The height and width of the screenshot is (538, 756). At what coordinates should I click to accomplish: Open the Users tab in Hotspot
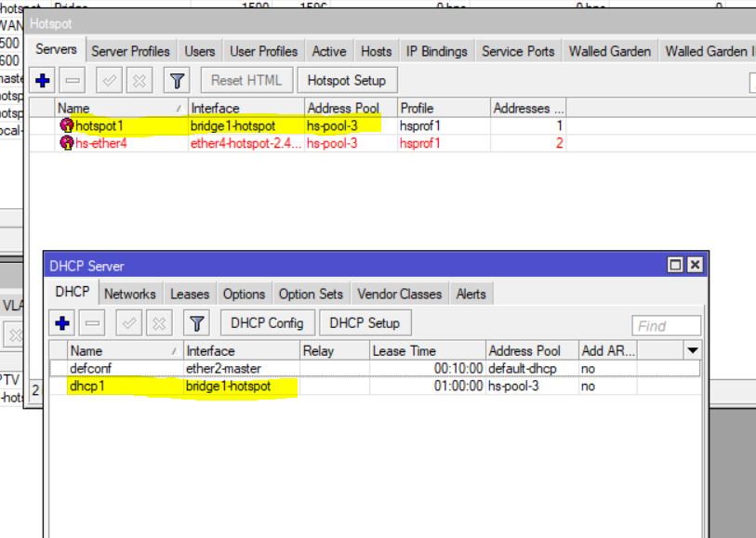tap(200, 51)
